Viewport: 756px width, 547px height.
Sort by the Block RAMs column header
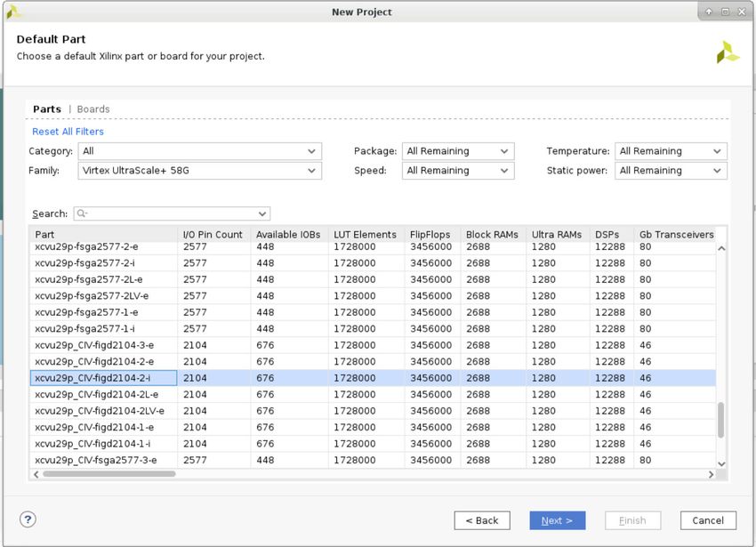click(494, 235)
